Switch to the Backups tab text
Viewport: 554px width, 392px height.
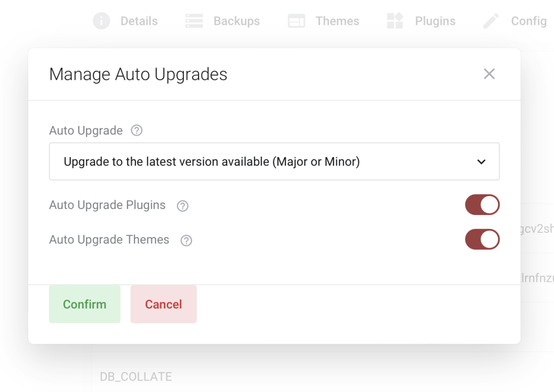click(x=236, y=21)
